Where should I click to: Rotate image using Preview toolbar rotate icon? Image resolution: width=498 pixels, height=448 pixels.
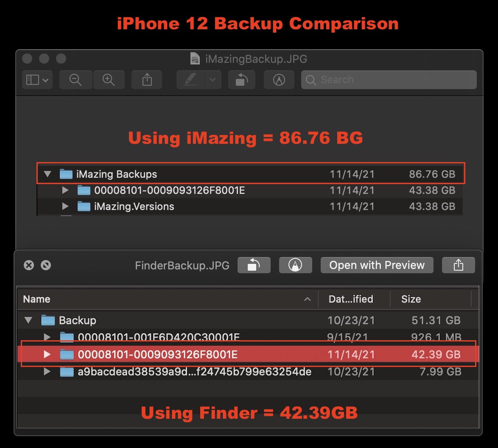coord(241,80)
